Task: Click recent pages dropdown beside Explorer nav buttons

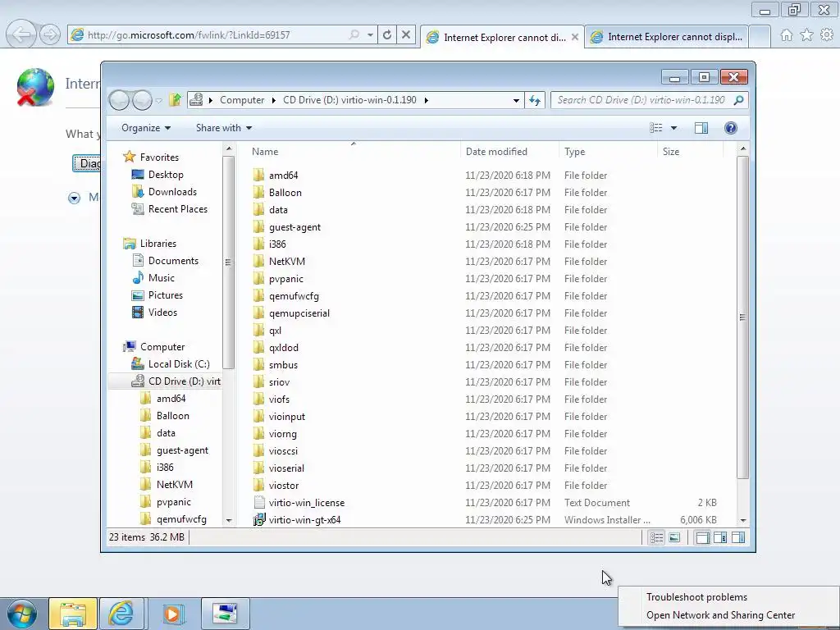Action: [x=158, y=100]
